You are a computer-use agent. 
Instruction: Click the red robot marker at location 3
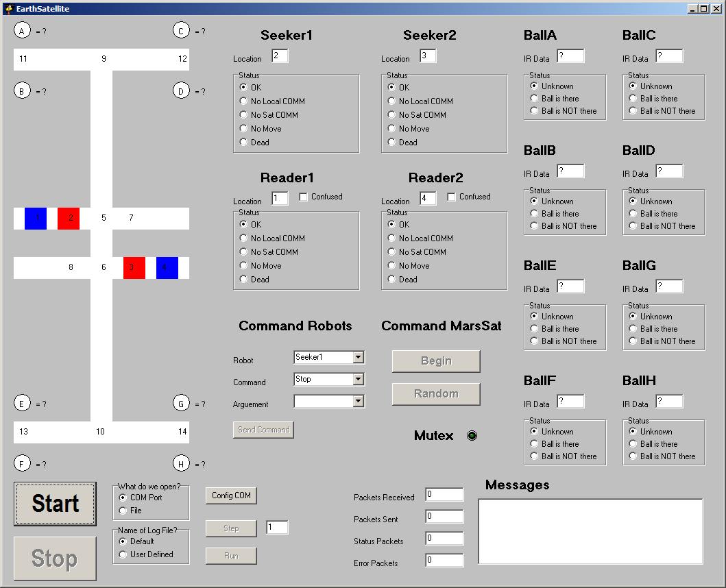point(134,268)
